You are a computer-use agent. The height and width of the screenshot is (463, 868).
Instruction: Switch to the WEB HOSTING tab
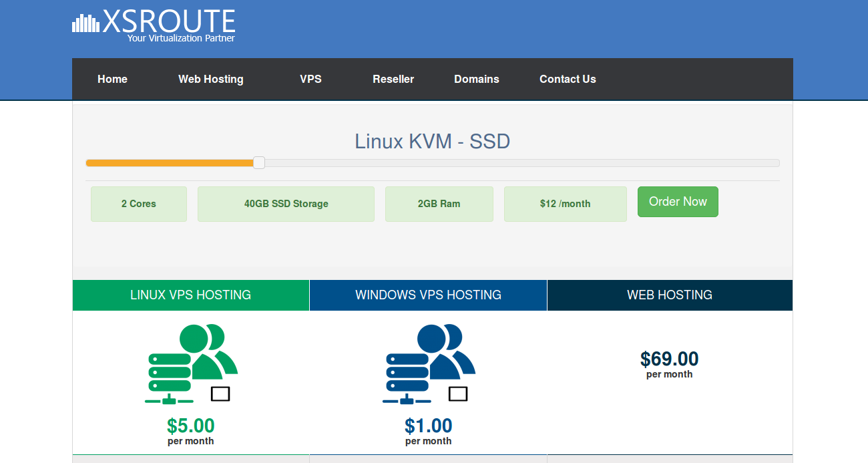click(x=670, y=295)
